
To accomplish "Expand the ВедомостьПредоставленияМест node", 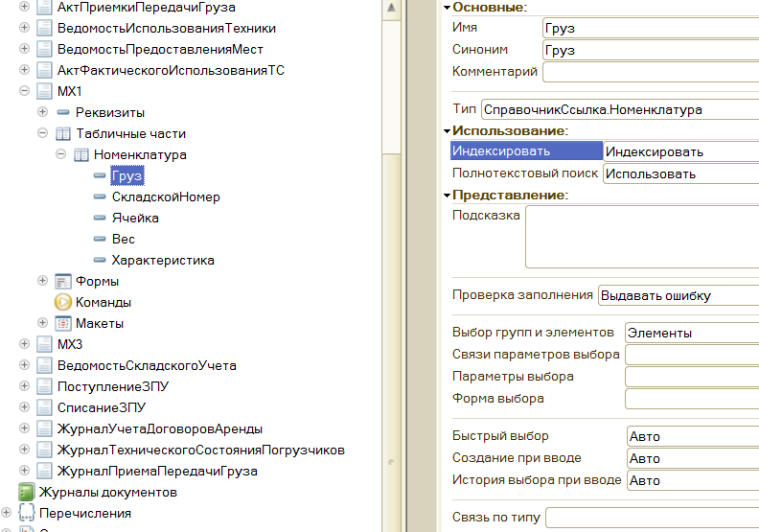I will 24,49.
